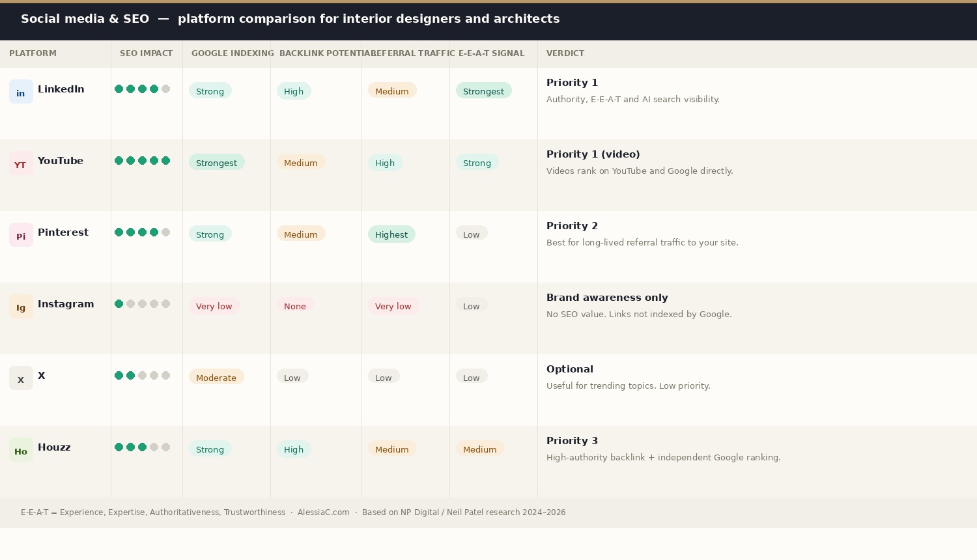977x560 pixels.
Task: Click Houzz's High backlink potential badge
Action: pyautogui.click(x=294, y=449)
